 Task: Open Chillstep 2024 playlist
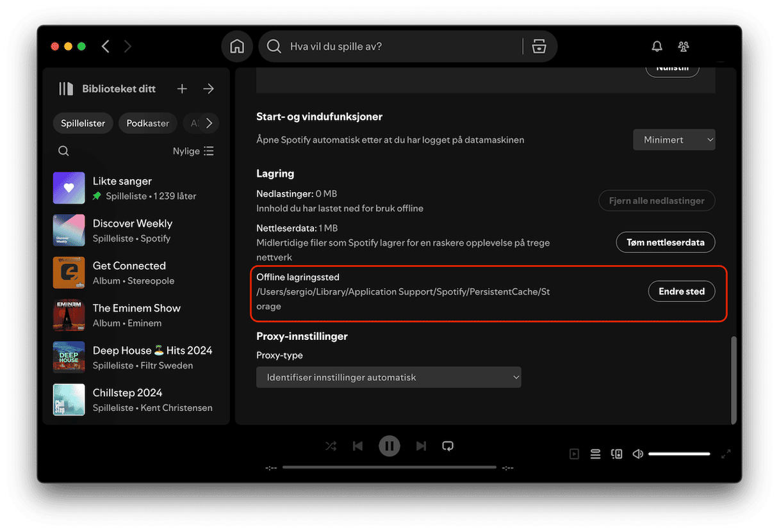(x=136, y=399)
